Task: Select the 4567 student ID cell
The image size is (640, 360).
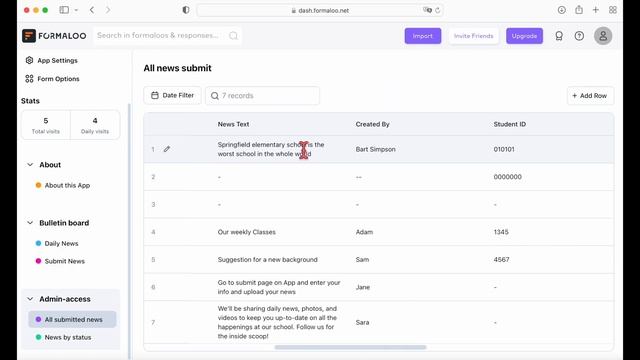Action: (x=501, y=260)
